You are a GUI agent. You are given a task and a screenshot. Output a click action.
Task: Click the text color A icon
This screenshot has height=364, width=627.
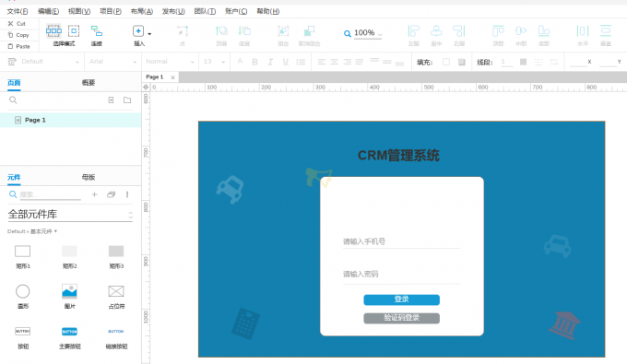(x=240, y=61)
